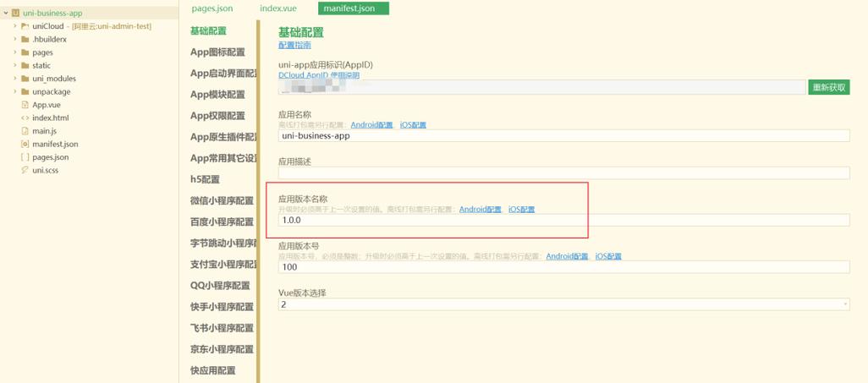868x383 pixels.
Task: Open the DCloud AppID 使用说明 link
Action: pos(319,74)
